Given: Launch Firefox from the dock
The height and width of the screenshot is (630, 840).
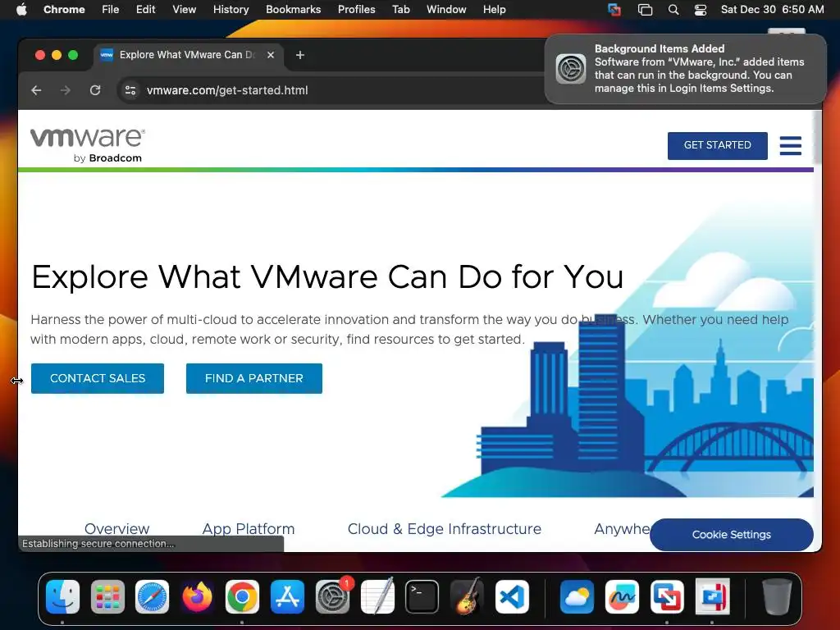Looking at the screenshot, I should [x=197, y=596].
